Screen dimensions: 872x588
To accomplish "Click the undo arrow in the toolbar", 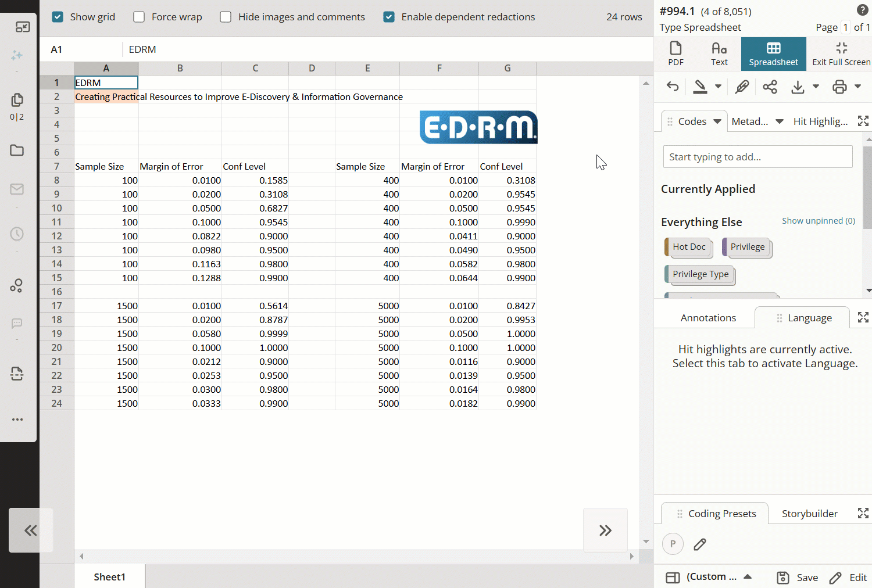I will pyautogui.click(x=672, y=87).
